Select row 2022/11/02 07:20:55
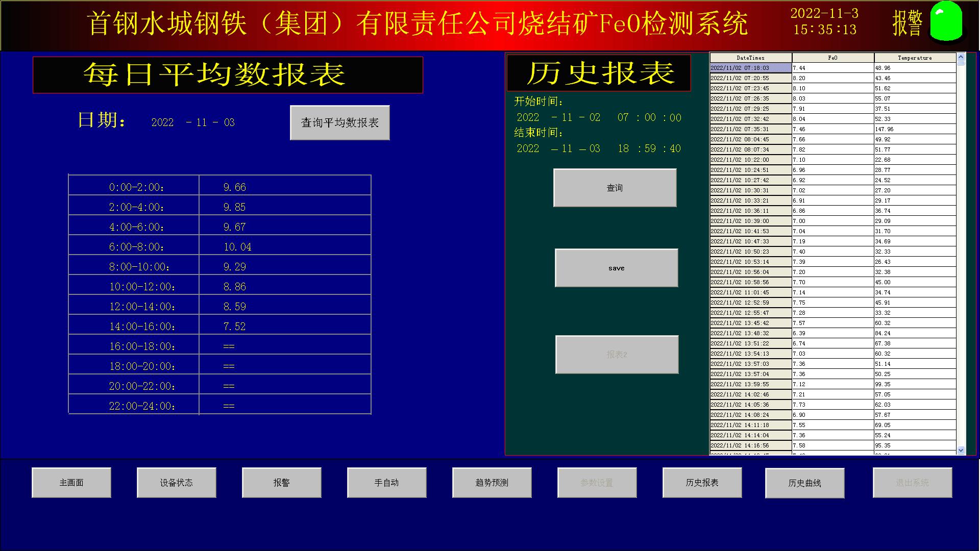The height and width of the screenshot is (551, 980). click(x=833, y=78)
